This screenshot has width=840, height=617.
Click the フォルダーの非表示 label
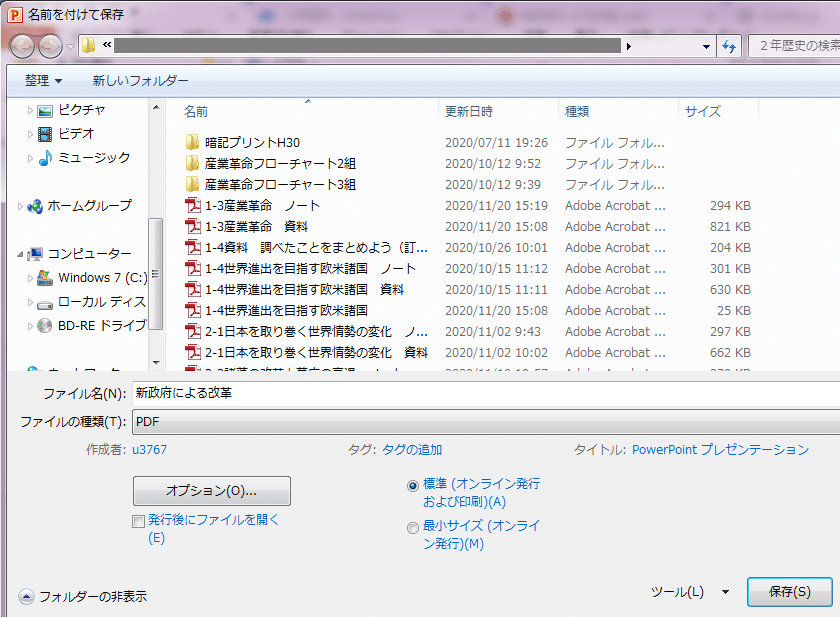93,596
